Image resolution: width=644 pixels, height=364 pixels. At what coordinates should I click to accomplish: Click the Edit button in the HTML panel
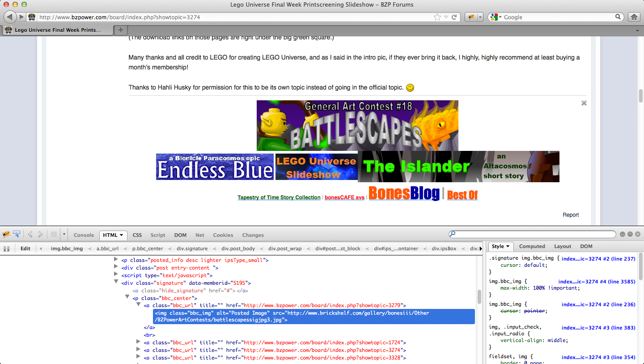pyautogui.click(x=25, y=248)
